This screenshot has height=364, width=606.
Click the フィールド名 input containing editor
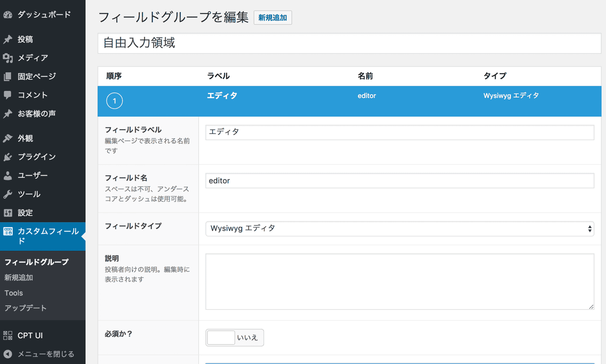pos(400,181)
